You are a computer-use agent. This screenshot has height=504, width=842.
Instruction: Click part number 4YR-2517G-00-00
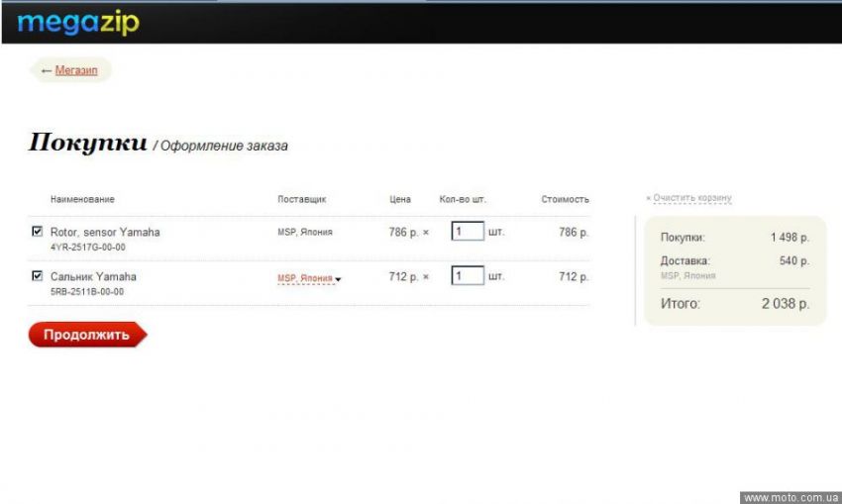[88, 248]
